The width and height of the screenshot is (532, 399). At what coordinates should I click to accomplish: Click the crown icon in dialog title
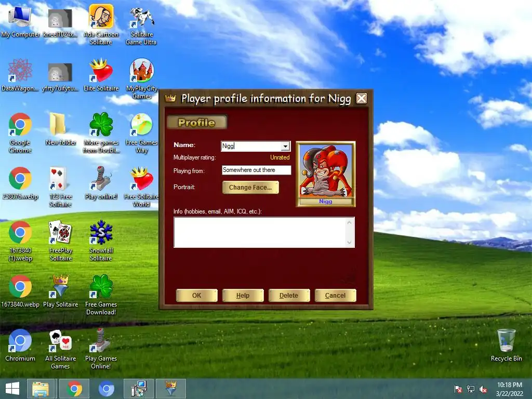(x=170, y=98)
